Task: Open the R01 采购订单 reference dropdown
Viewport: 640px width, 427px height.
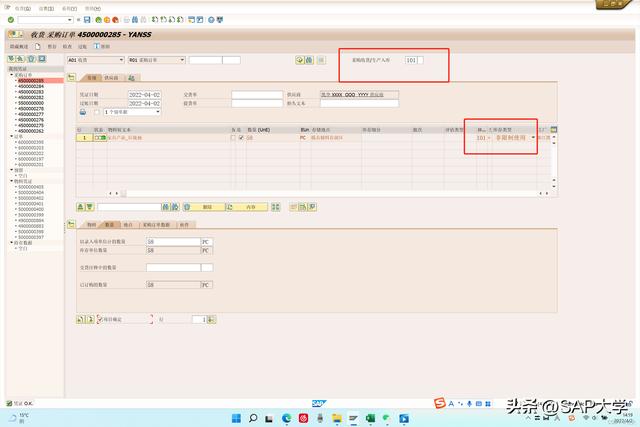Action: [x=180, y=60]
